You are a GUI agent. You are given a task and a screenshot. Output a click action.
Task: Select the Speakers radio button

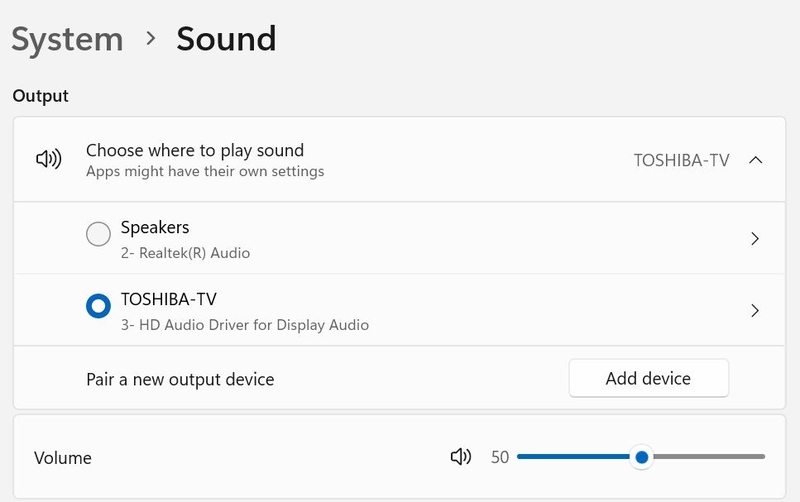pyautogui.click(x=98, y=234)
